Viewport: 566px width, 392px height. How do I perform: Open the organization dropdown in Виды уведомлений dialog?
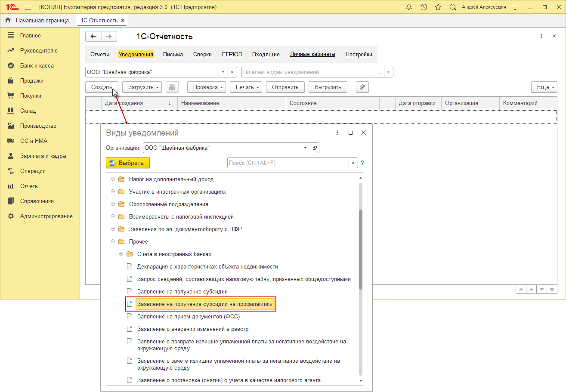pos(305,148)
